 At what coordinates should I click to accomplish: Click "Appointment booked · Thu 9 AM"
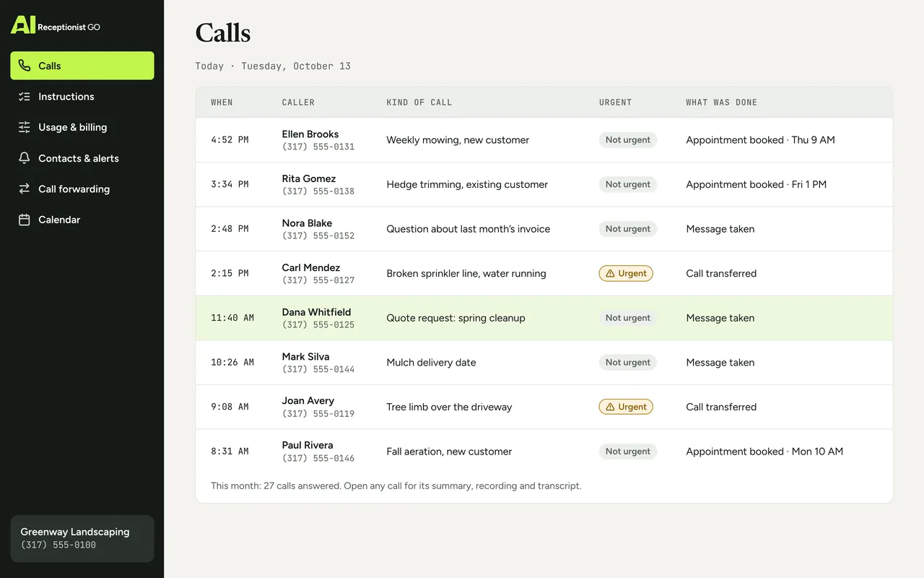760,140
